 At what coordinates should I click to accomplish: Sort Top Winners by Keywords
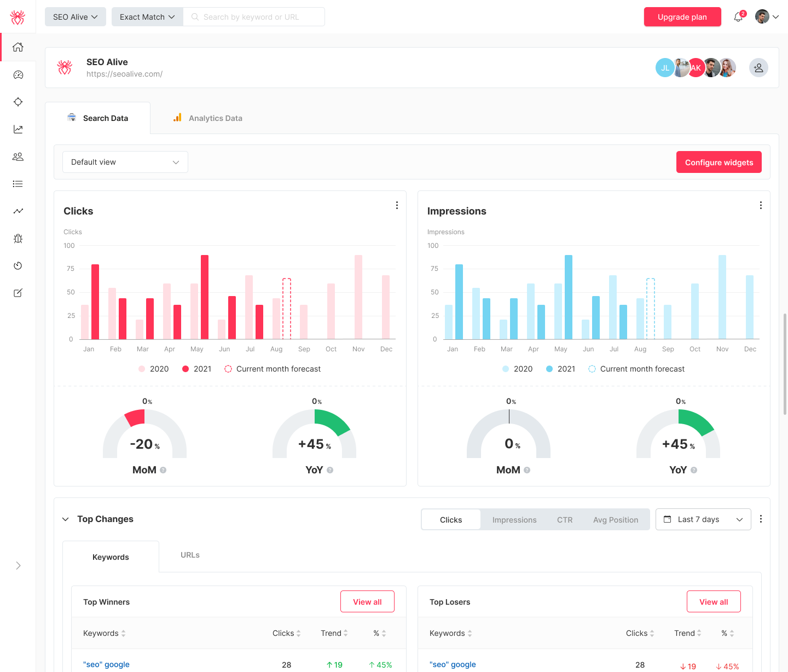tap(105, 633)
